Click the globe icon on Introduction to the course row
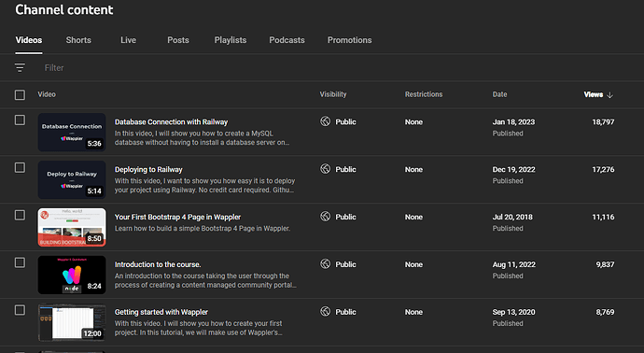 coord(326,264)
